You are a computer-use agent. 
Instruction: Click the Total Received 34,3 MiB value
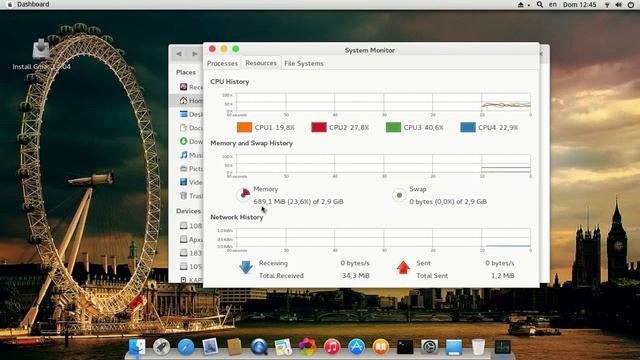pyautogui.click(x=356, y=276)
